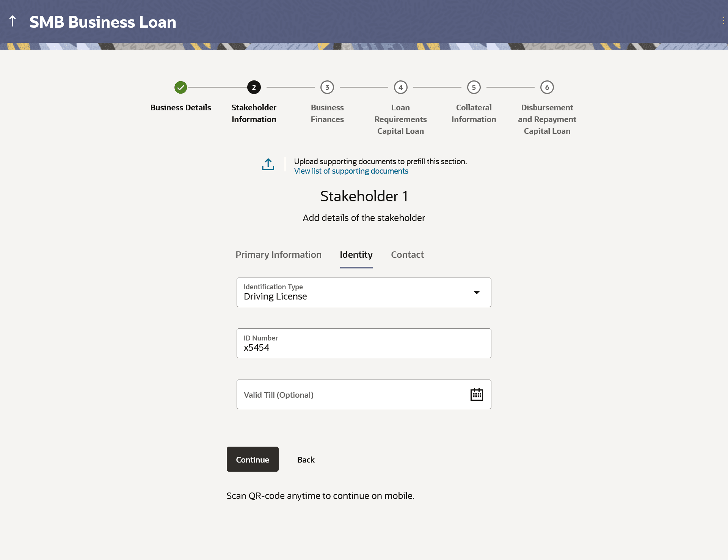Jump to step 4 Loan Requirements circle
The width and height of the screenshot is (728, 560).
click(x=400, y=87)
